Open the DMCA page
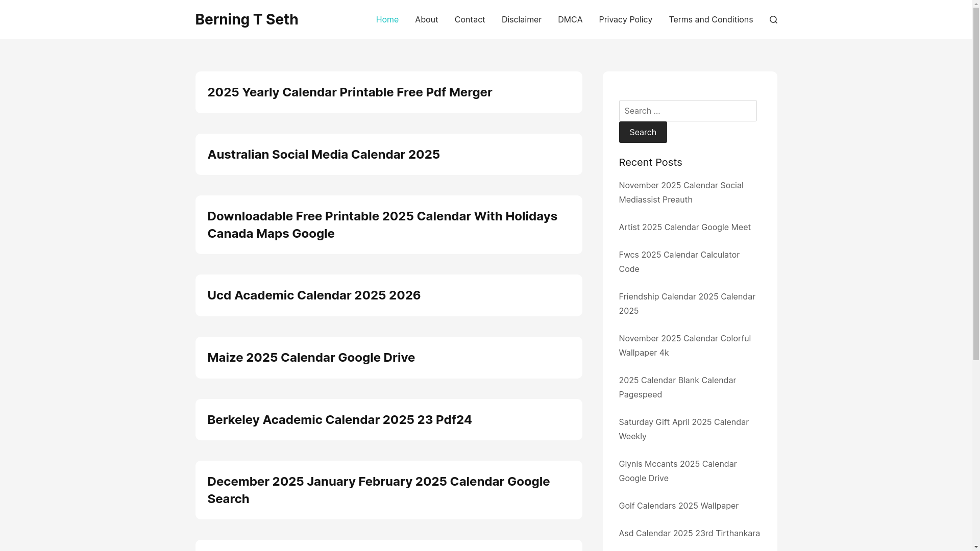Image resolution: width=980 pixels, height=551 pixels. point(570,19)
